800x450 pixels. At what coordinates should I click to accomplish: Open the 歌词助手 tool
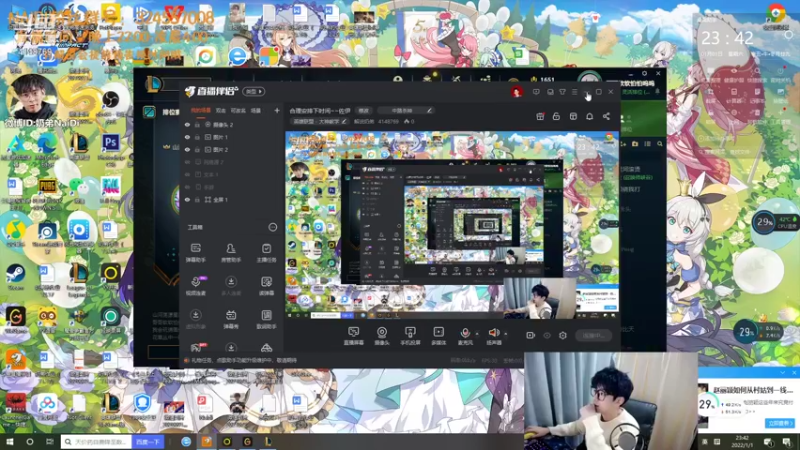click(x=266, y=319)
